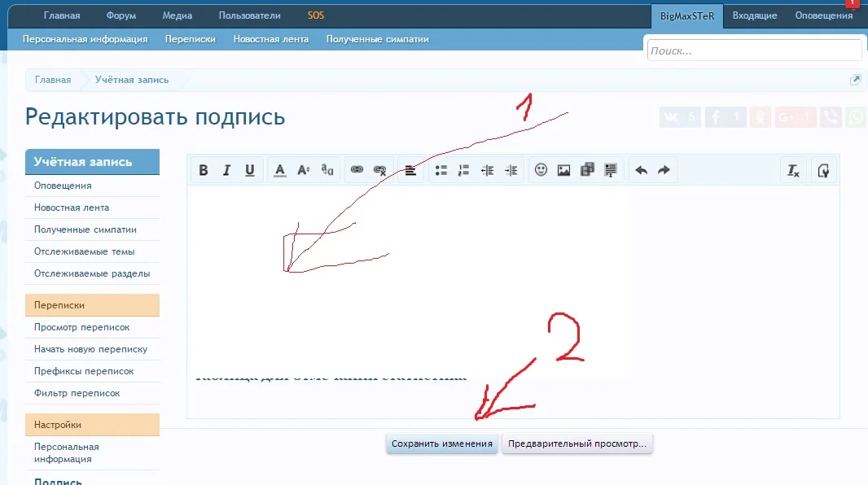Redo the last editor change

click(662, 170)
